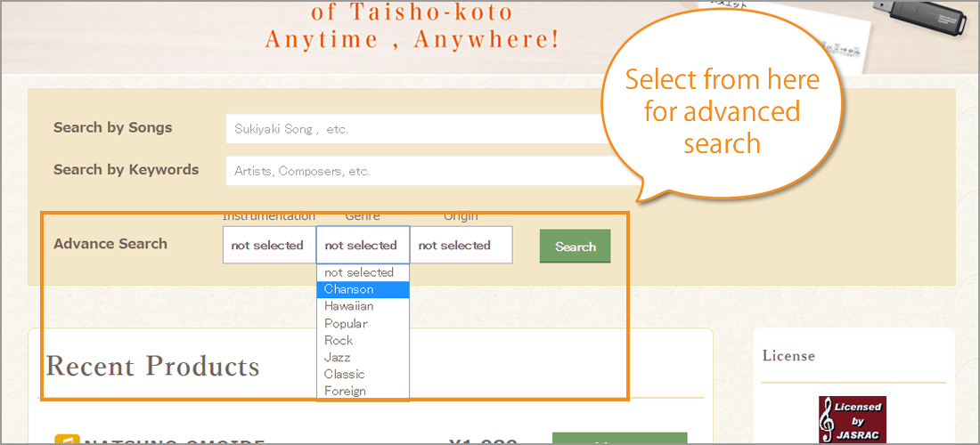Click the Licensed by JASRAC logo
This screenshot has height=445, width=980.
tap(853, 420)
